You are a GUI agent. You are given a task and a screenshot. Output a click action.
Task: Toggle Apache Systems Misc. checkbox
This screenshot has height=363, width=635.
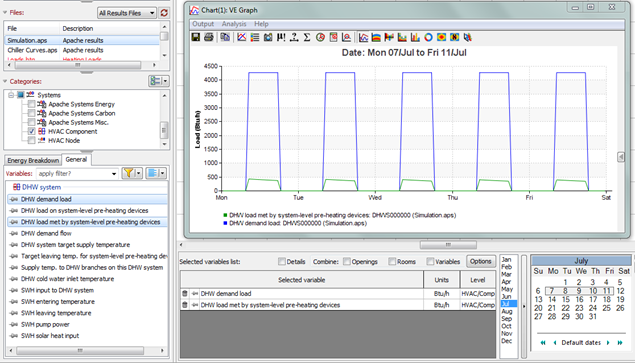pyautogui.click(x=31, y=122)
